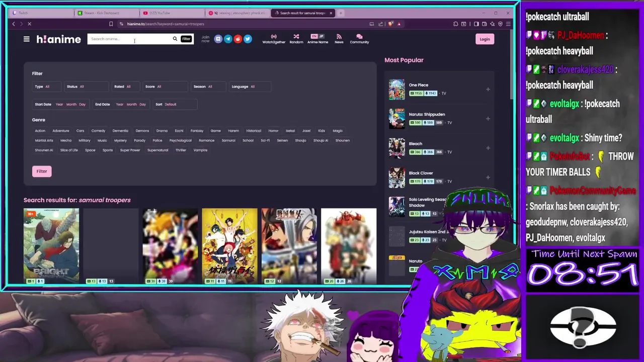This screenshot has width=644, height=362.
Task: Click the bookmark icon in the address bar
Action: coord(111,24)
